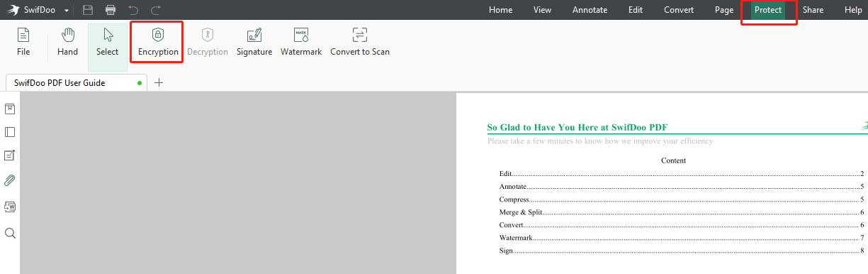
Task: Show the page thumbnails sidebar panel
Action: [10, 132]
